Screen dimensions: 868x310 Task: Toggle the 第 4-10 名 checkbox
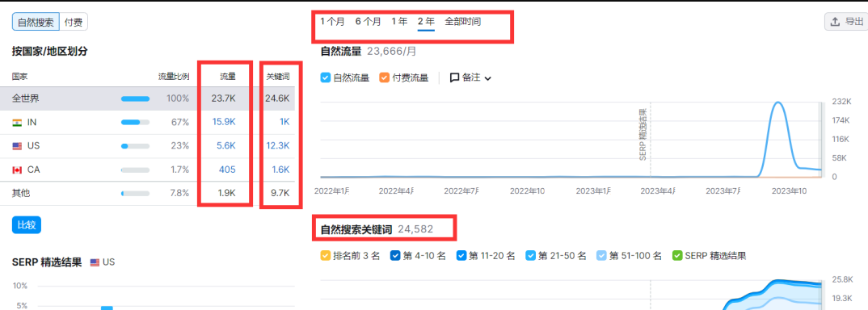[x=395, y=256]
